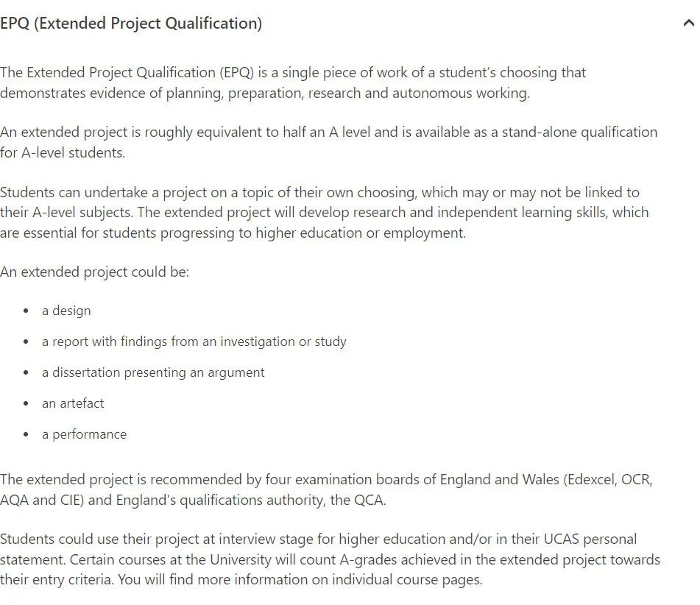The width and height of the screenshot is (700, 605).
Task: Click paragraph mentioning 'Edexcel, OCR, AQA and CIE'
Action: (326, 489)
